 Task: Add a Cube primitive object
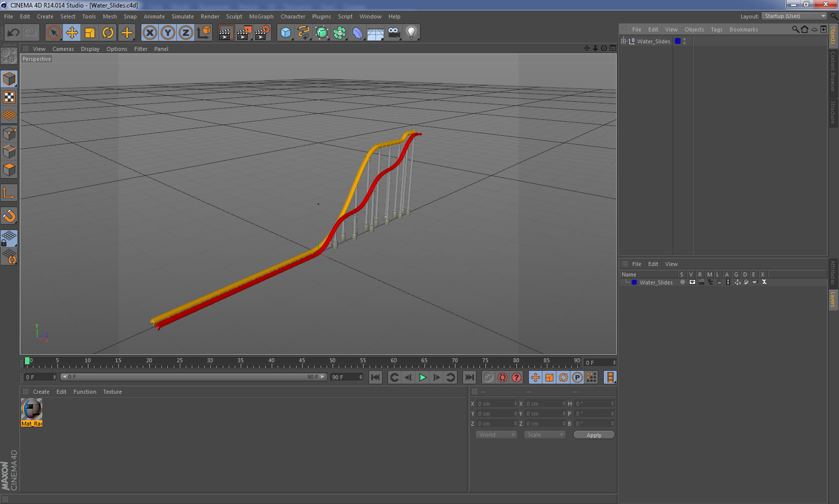tap(286, 33)
